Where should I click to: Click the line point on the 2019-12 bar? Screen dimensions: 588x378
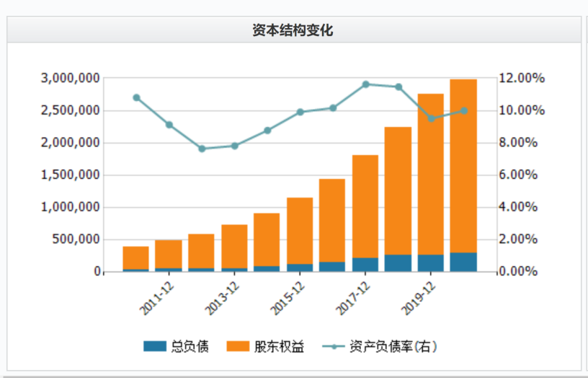click(x=431, y=118)
